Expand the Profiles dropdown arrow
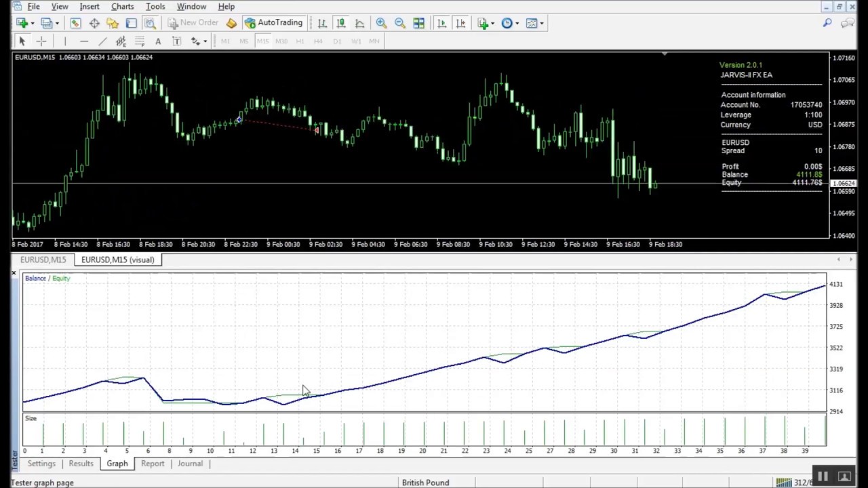Viewport: 868px width, 488px height. [57, 23]
